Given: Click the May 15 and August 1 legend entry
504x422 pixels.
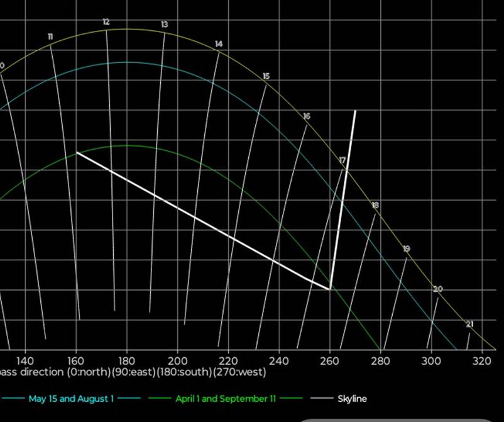Looking at the screenshot, I should click(x=71, y=399).
